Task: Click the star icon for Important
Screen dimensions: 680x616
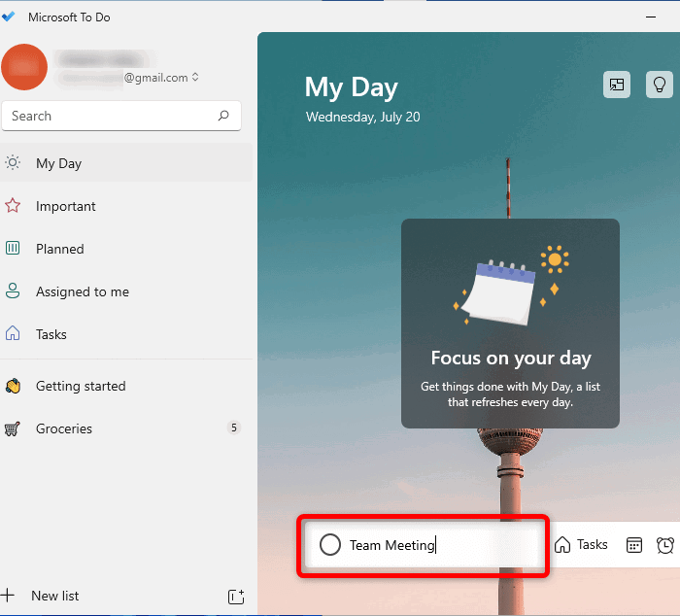Action: pyautogui.click(x=13, y=206)
